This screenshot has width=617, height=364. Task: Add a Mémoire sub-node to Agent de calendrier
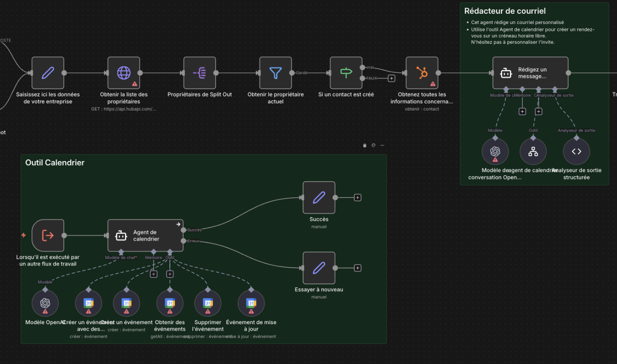153,274
